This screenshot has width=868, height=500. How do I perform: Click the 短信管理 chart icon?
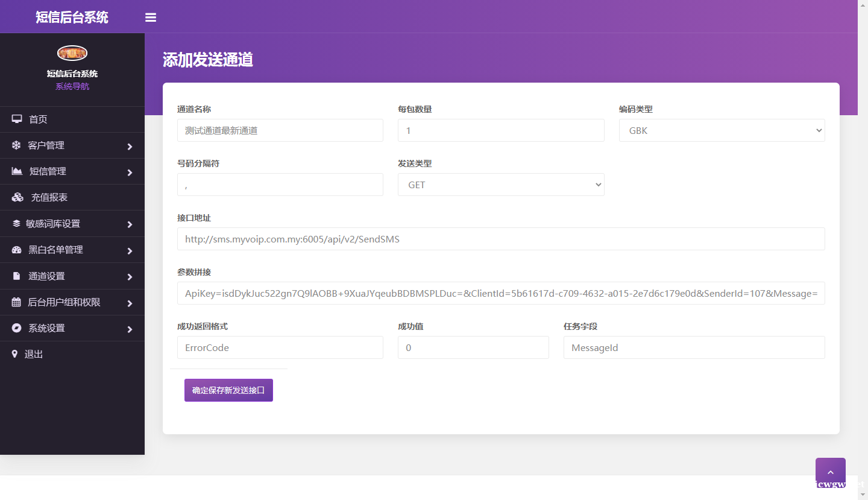(16, 171)
